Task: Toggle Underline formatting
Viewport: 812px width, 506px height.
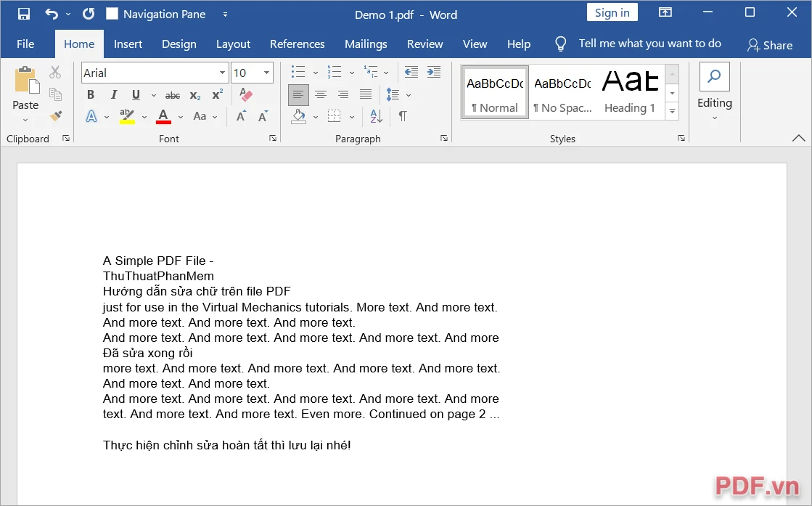Action: 136,94
